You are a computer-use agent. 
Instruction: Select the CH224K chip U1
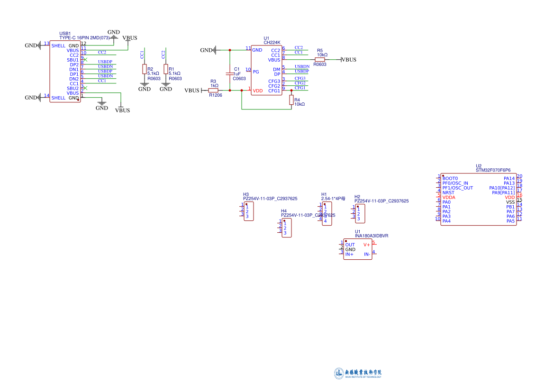point(266,70)
